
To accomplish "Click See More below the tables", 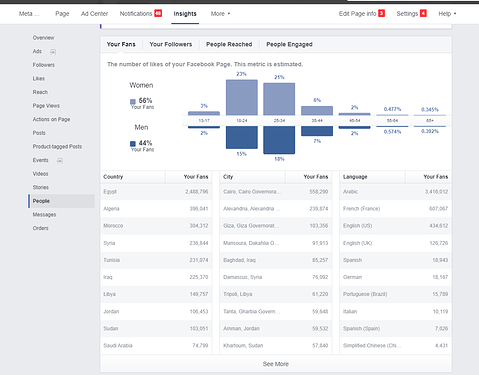I will click(276, 364).
